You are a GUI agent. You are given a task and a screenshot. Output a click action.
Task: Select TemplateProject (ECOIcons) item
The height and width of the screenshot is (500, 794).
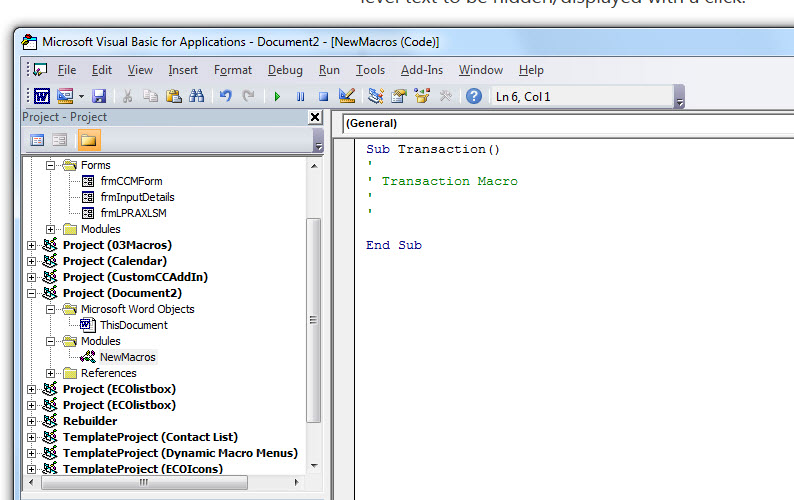(x=142, y=469)
